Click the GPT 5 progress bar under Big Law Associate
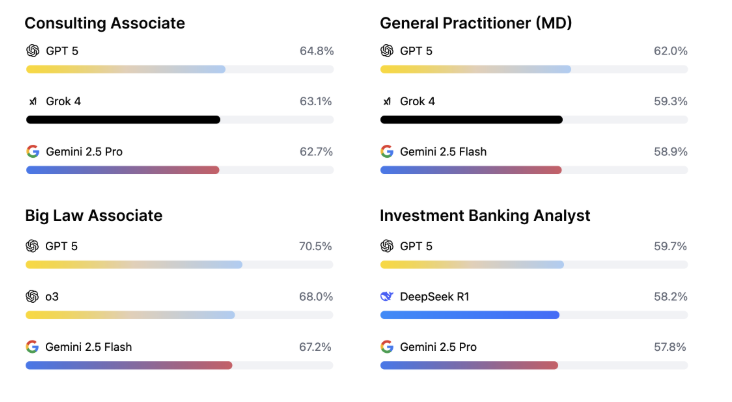 [x=133, y=265]
